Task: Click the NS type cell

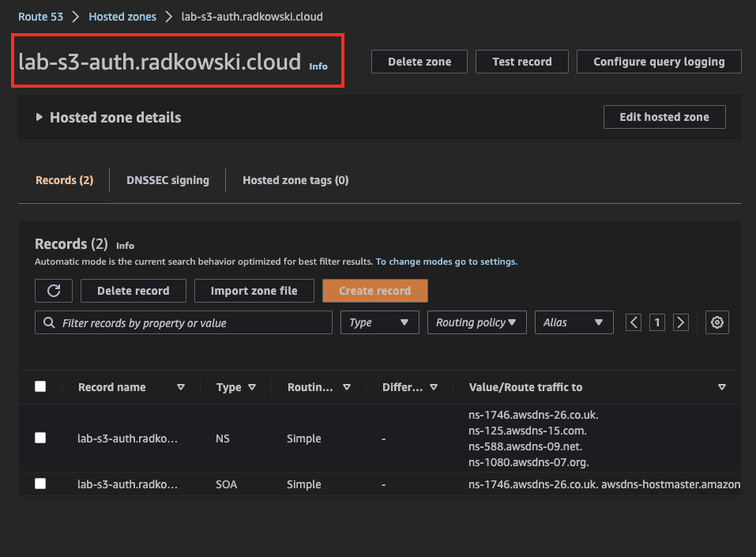Action: click(x=223, y=438)
